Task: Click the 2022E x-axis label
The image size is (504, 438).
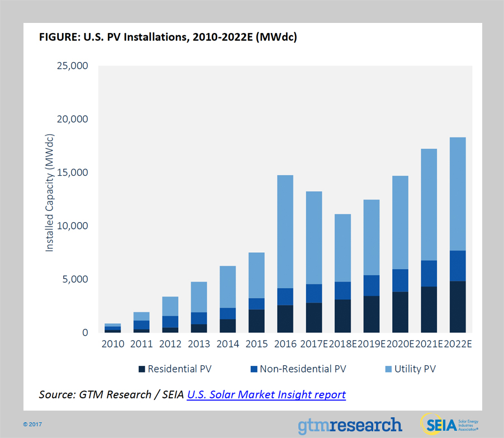Action: coord(458,344)
